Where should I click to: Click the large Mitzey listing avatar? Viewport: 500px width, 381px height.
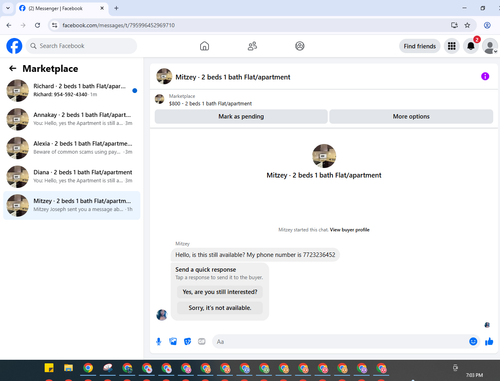pos(324,156)
